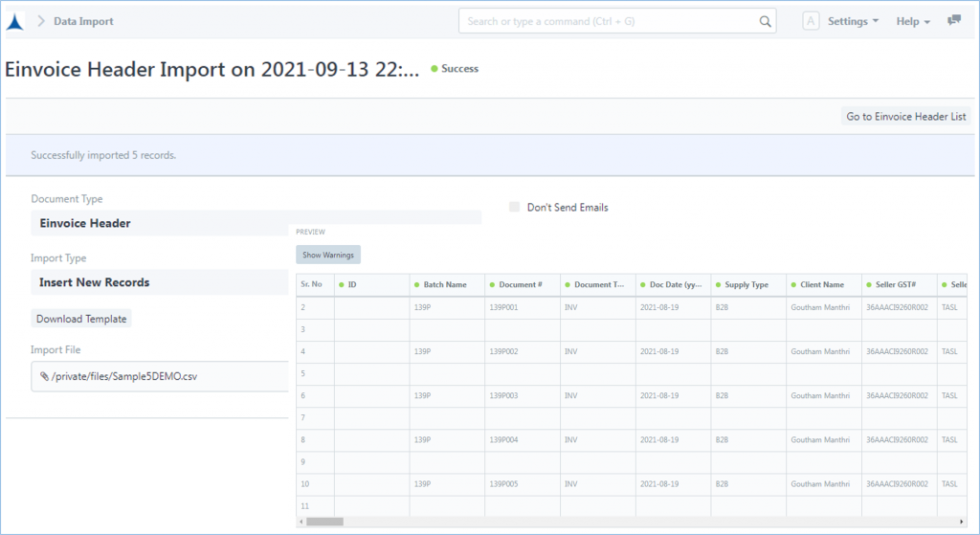The height and width of the screenshot is (535, 980).
Task: Click Go to Einvoice Header List button
Action: click(905, 116)
